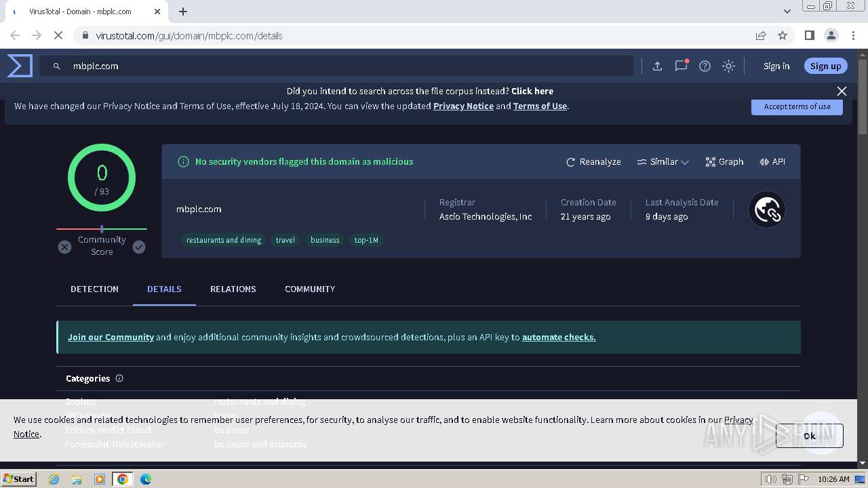Image resolution: width=868 pixels, height=488 pixels.
Task: Switch to the DETECTION tab
Action: click(94, 289)
